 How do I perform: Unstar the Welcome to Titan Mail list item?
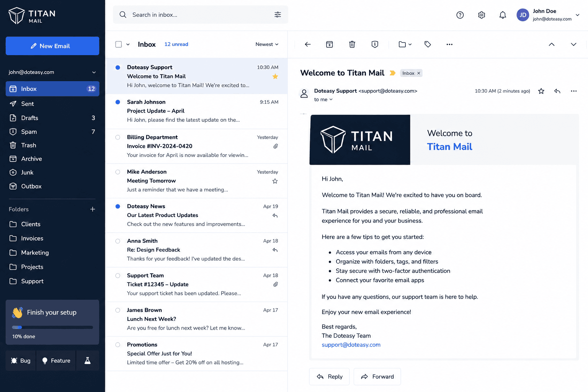[275, 77]
